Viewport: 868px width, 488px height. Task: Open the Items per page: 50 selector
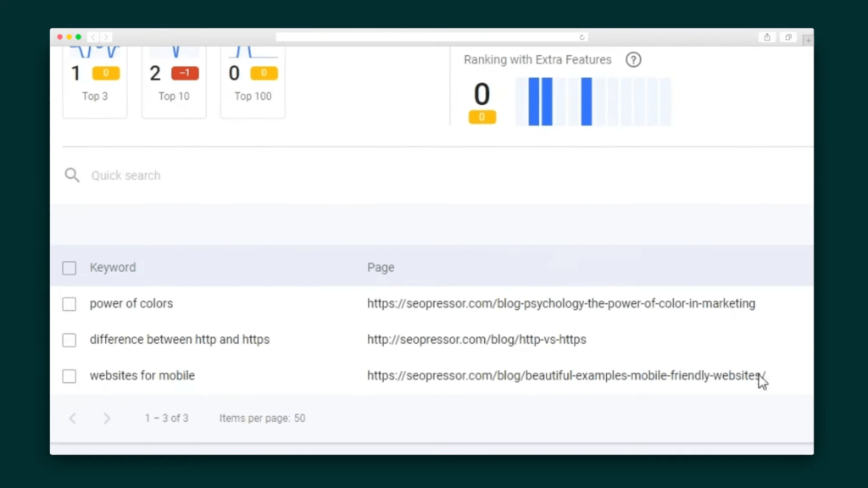point(263,419)
